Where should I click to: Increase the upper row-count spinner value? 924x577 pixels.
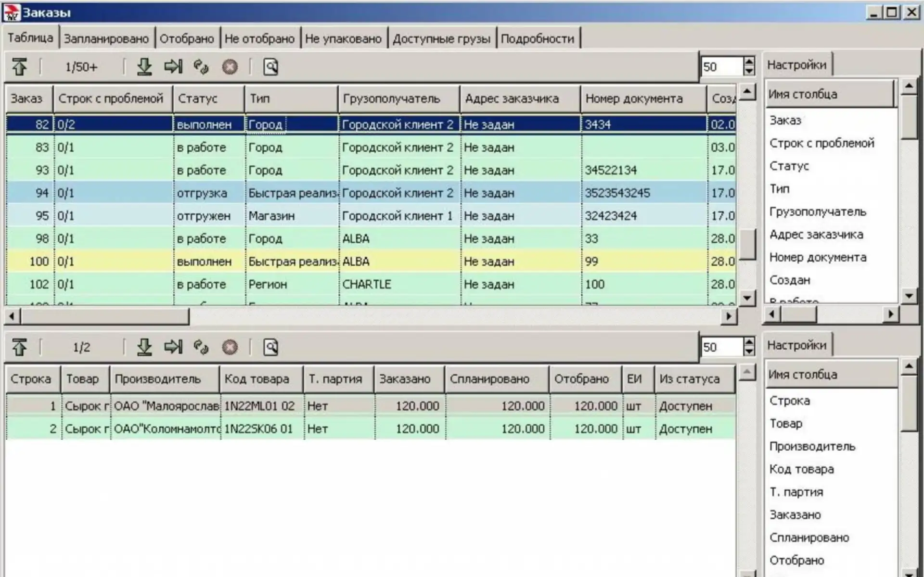tap(749, 62)
